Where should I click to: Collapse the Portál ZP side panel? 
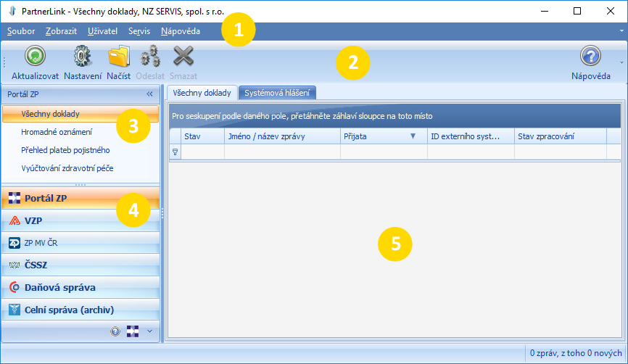(150, 94)
